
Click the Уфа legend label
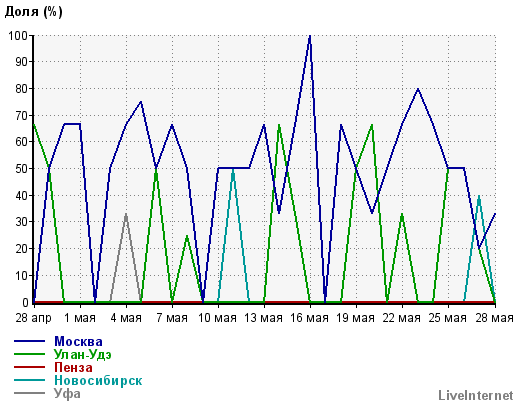pyautogui.click(x=67, y=393)
